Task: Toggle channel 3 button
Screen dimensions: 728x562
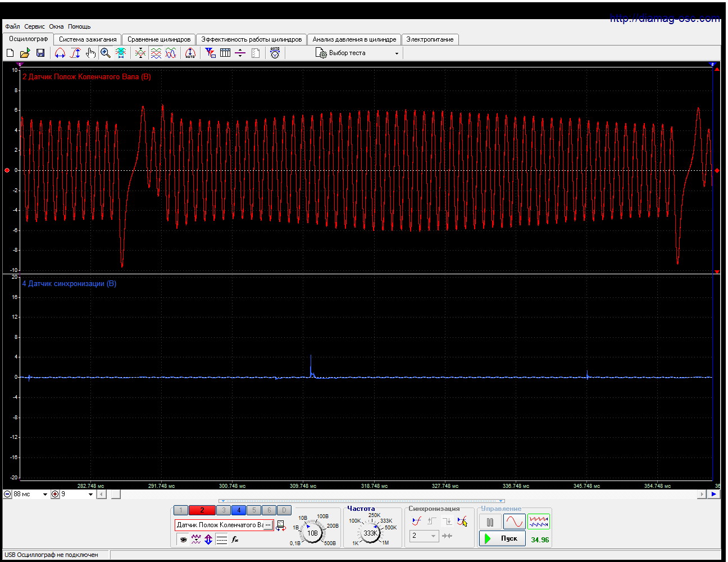Action: click(224, 510)
